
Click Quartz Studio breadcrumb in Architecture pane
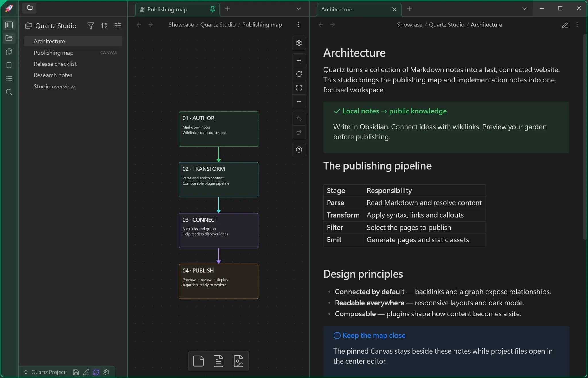point(446,25)
